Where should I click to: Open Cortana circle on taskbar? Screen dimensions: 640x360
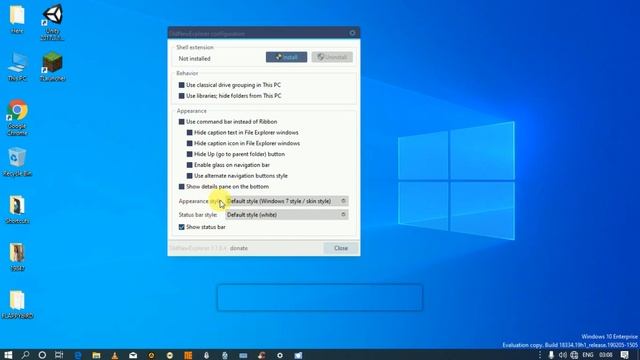(42, 355)
